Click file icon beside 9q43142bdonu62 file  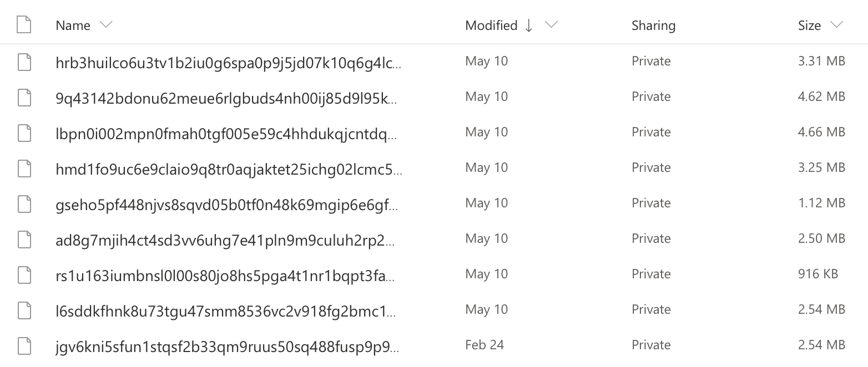click(24, 96)
